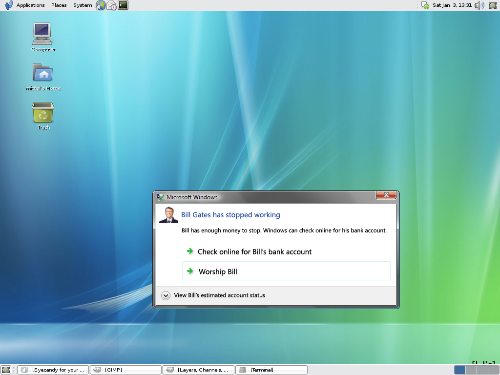Select the first workspace in switcher
The image size is (500, 375).
click(x=460, y=370)
